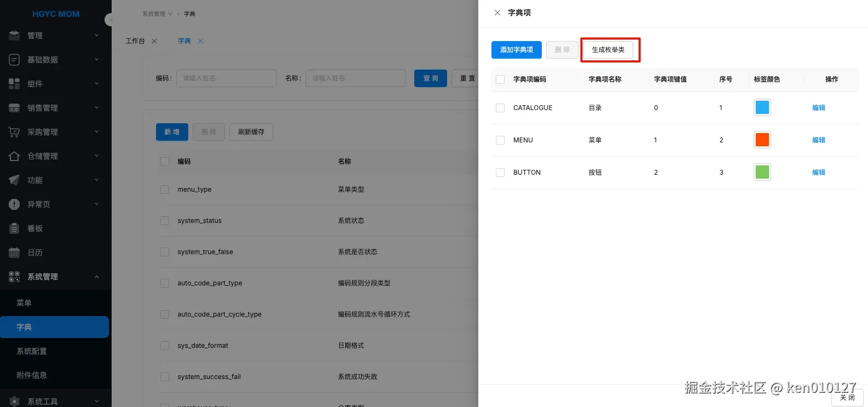The height and width of the screenshot is (407, 868).
Task: Click the 基础数据 sidebar icon
Action: tap(14, 60)
